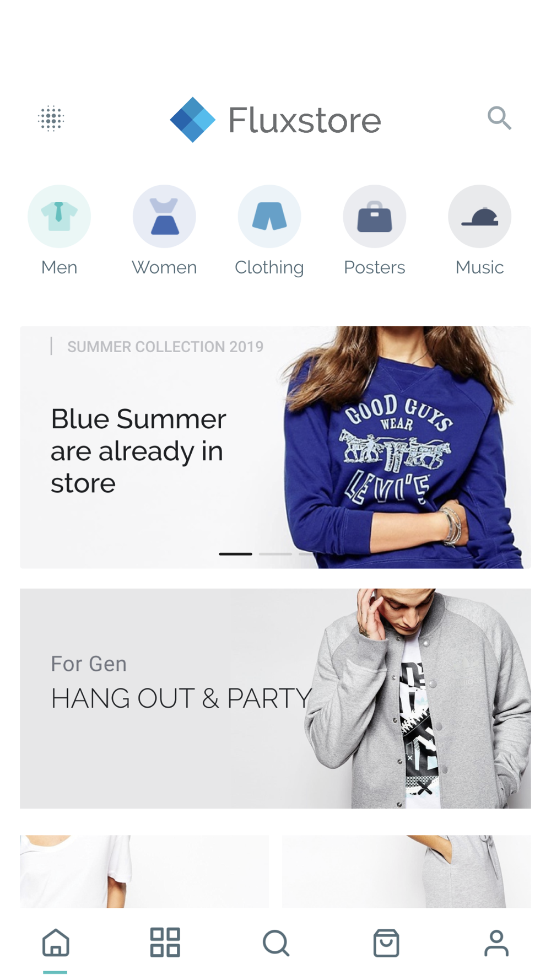Click the Fluxstore logo
The width and height of the screenshot is (551, 980).
pos(275,120)
